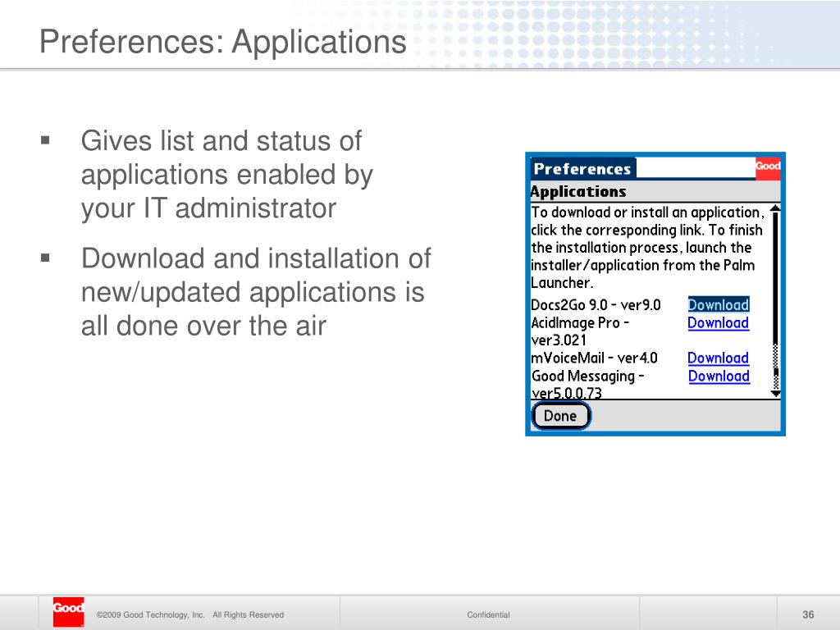Click the Docs2Go 9.0 - ver9.0 entry
Viewport: 840px width, 630px height.
click(596, 305)
